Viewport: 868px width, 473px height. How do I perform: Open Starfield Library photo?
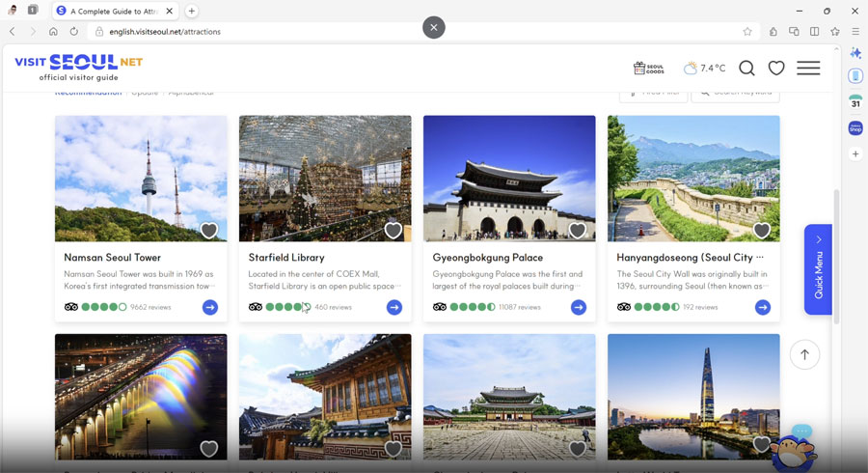[325, 179]
